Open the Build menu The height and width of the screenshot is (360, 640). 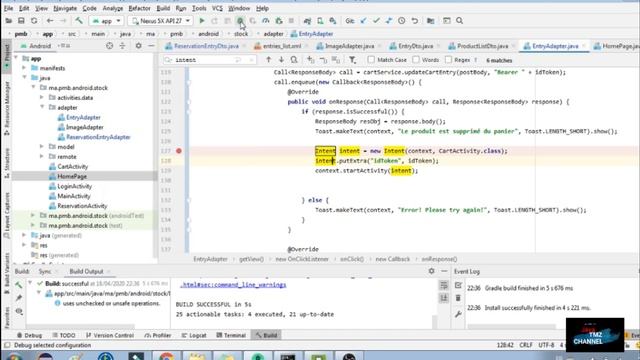[x=163, y=8]
